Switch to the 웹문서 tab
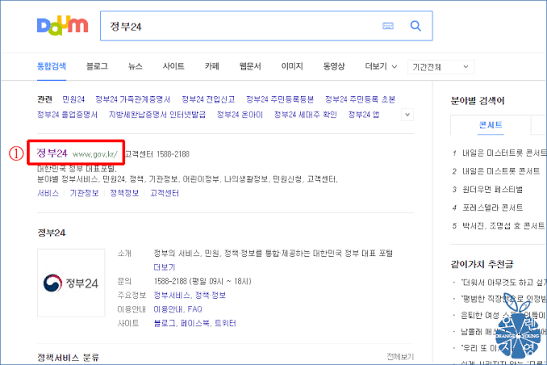Screen dimensions: 547x365 click(x=250, y=66)
